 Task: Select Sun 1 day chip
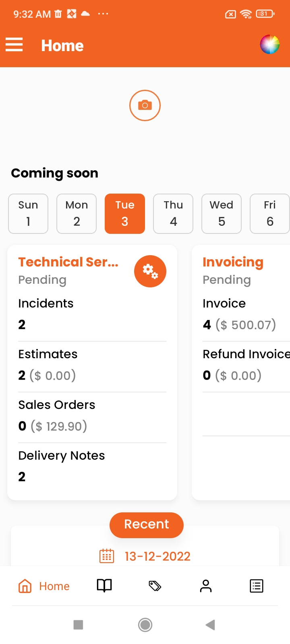(28, 213)
